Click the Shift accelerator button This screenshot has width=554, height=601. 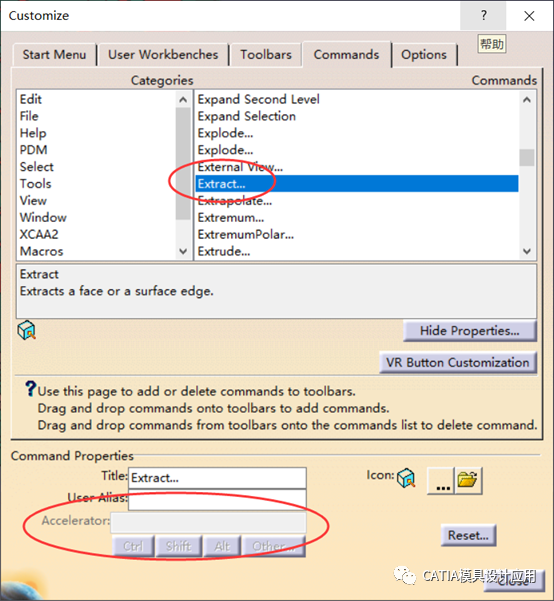click(x=178, y=546)
